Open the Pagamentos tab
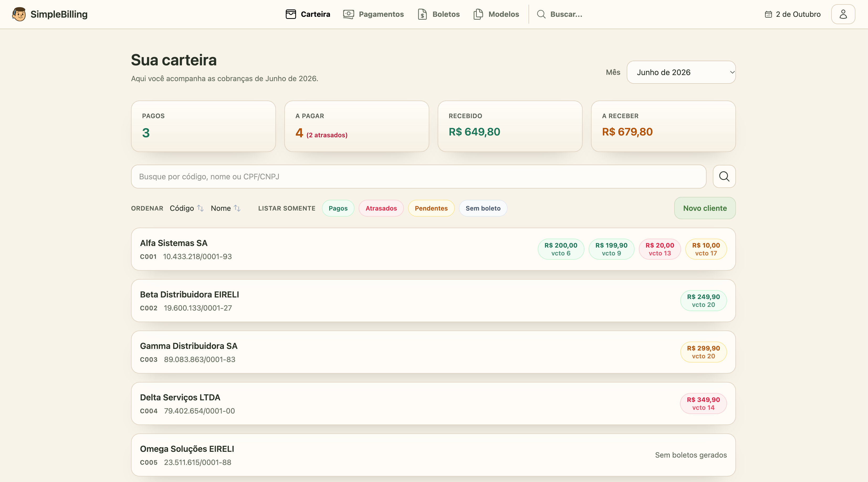 coord(373,14)
